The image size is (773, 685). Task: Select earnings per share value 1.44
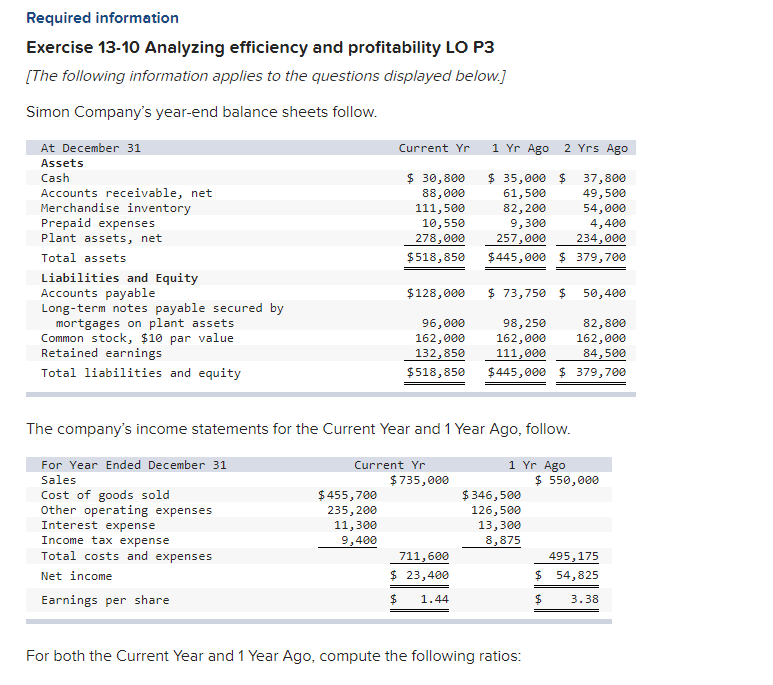pyautogui.click(x=434, y=599)
